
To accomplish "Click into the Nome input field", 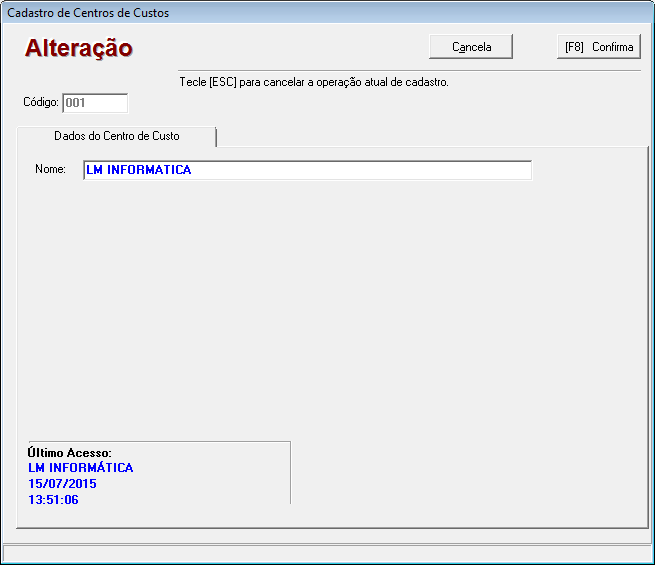I will point(307,170).
